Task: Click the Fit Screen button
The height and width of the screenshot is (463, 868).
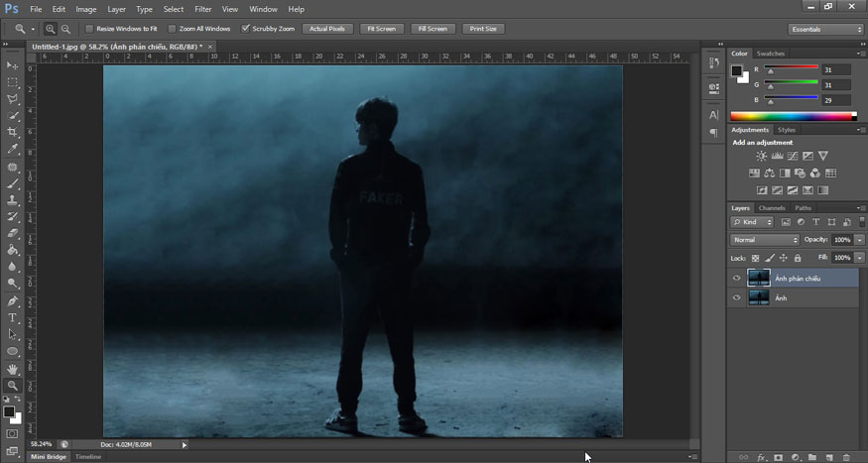Action: click(381, 29)
